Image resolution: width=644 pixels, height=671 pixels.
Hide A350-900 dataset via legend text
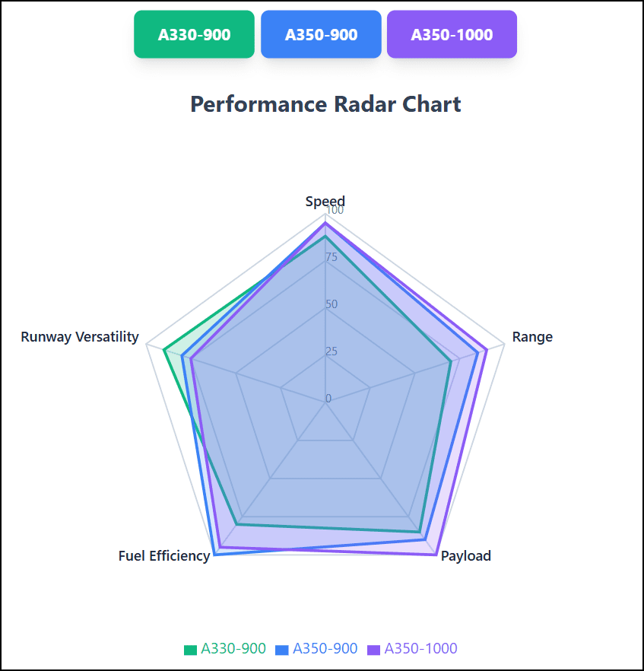coord(325,649)
